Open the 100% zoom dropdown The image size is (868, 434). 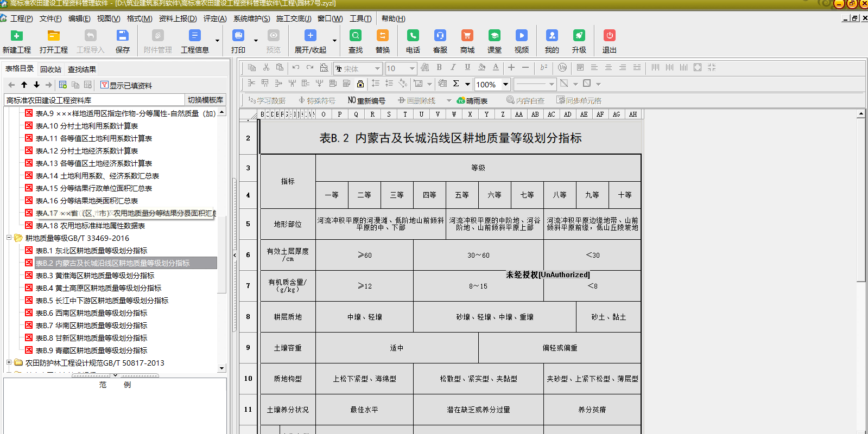pyautogui.click(x=505, y=84)
